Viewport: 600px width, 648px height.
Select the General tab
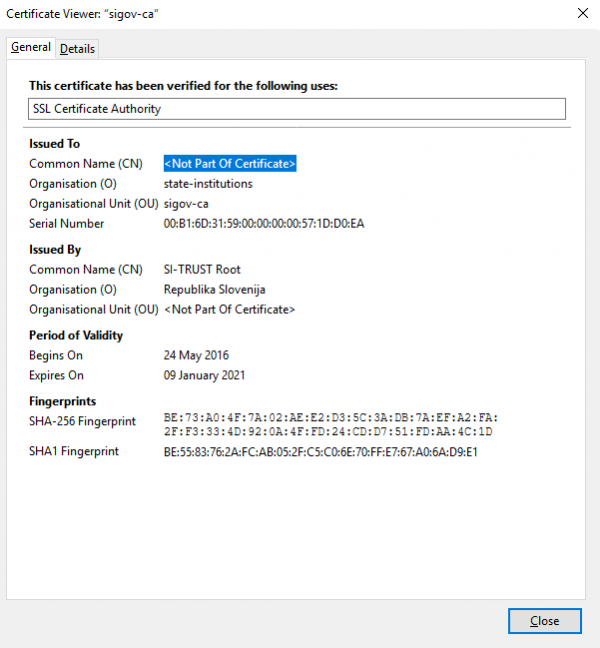tap(31, 48)
